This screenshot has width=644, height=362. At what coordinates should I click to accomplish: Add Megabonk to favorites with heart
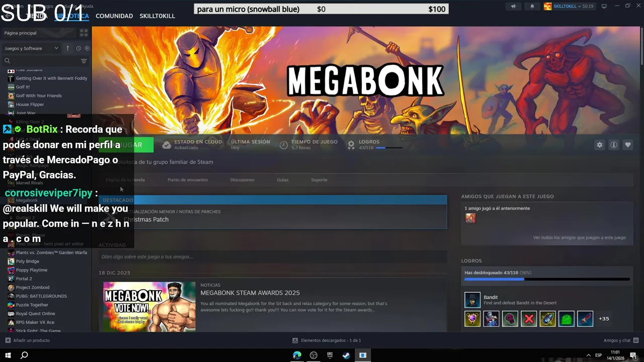(628, 145)
